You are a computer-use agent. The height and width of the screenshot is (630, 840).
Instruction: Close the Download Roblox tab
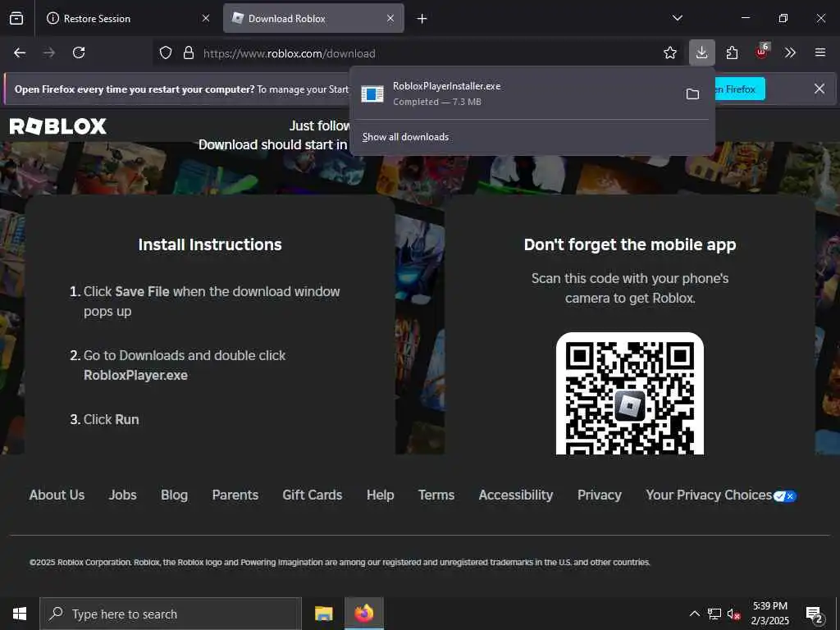click(x=390, y=18)
